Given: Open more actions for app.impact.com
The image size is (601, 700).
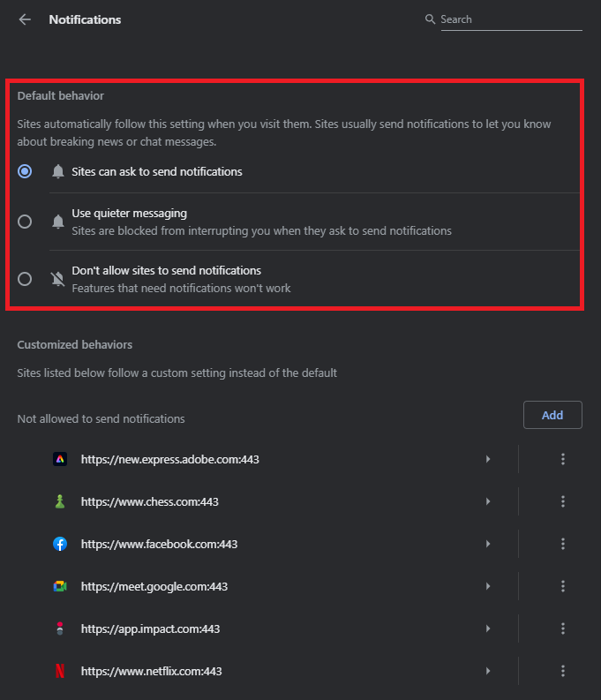Looking at the screenshot, I should click(x=562, y=628).
